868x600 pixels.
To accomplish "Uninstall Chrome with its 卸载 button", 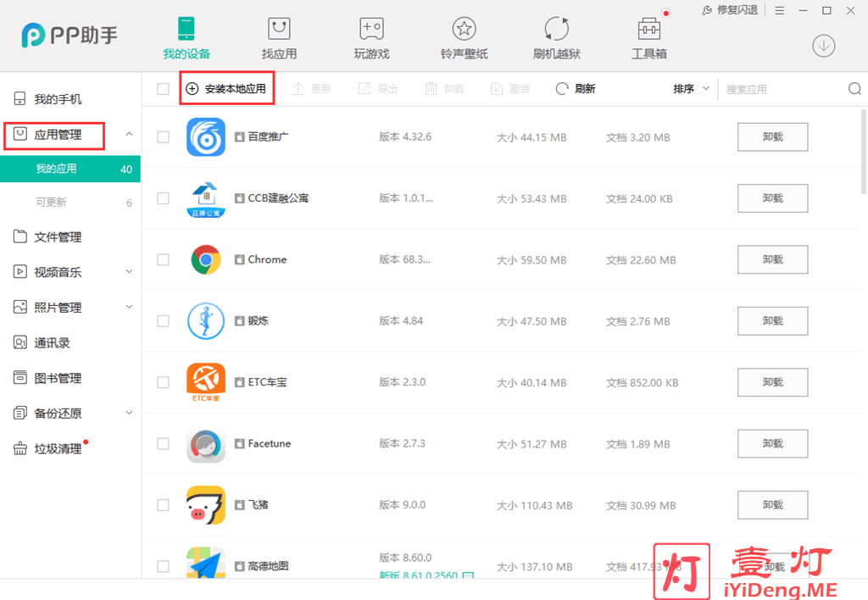I will 773,259.
